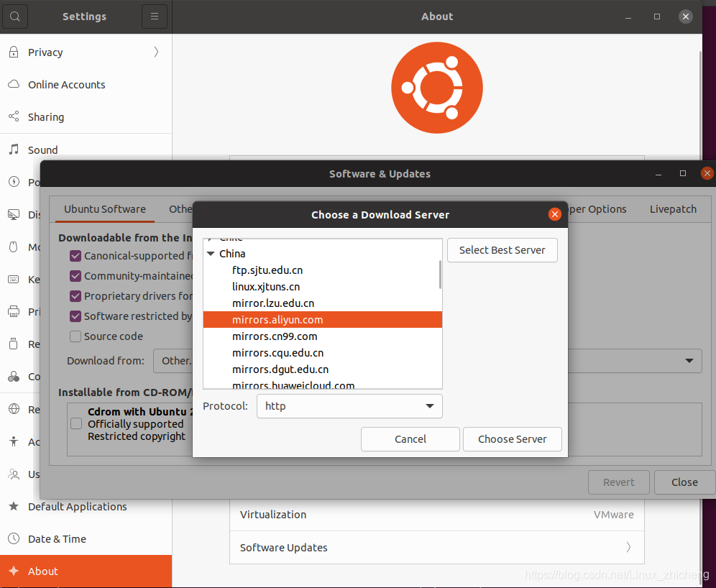The width and height of the screenshot is (716, 588).
Task: Select mirror.lzu.edu.cn server
Action: [x=322, y=303]
